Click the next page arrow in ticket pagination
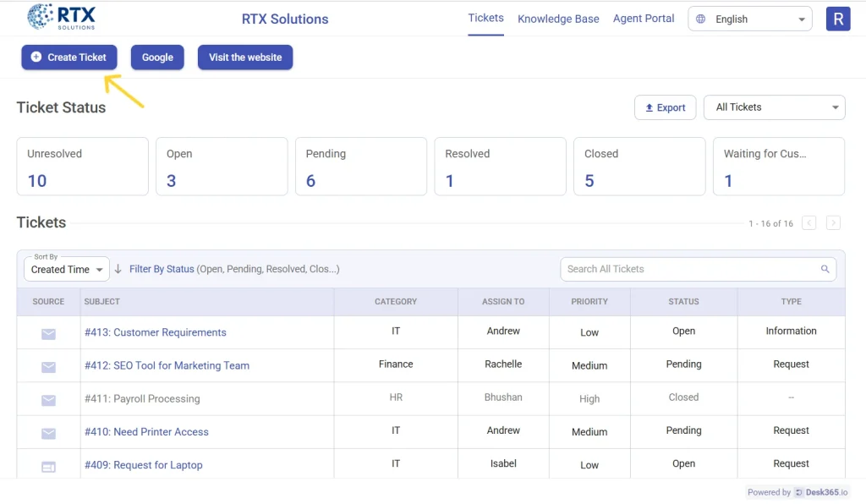866x504 pixels. pos(833,222)
